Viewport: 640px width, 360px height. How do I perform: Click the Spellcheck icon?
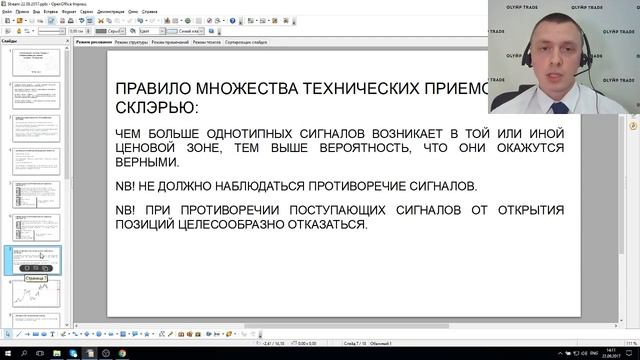tap(82, 20)
